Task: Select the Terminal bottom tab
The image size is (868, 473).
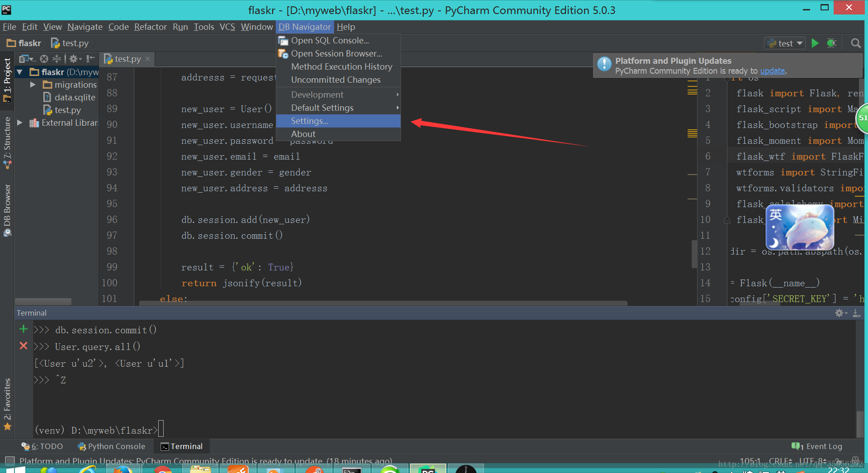Action: tap(182, 446)
